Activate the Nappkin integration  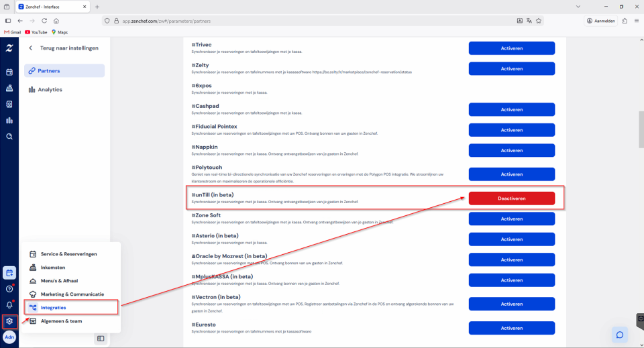click(512, 151)
